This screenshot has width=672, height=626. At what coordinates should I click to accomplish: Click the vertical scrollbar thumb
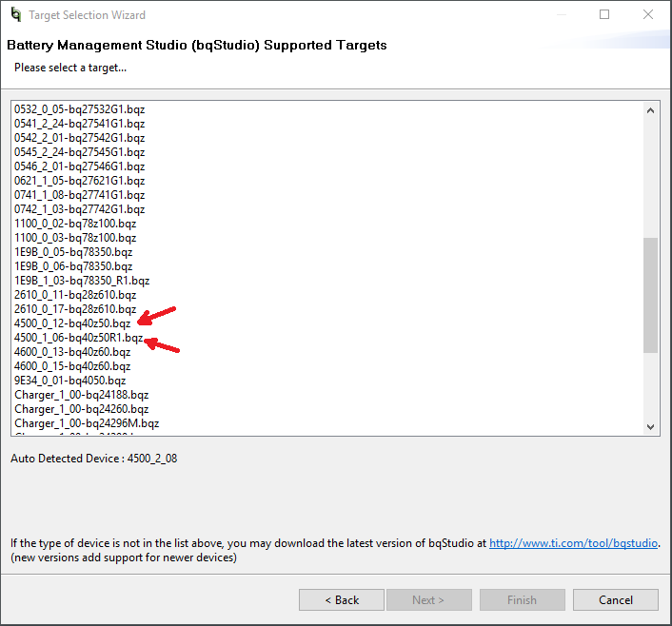[x=650, y=295]
